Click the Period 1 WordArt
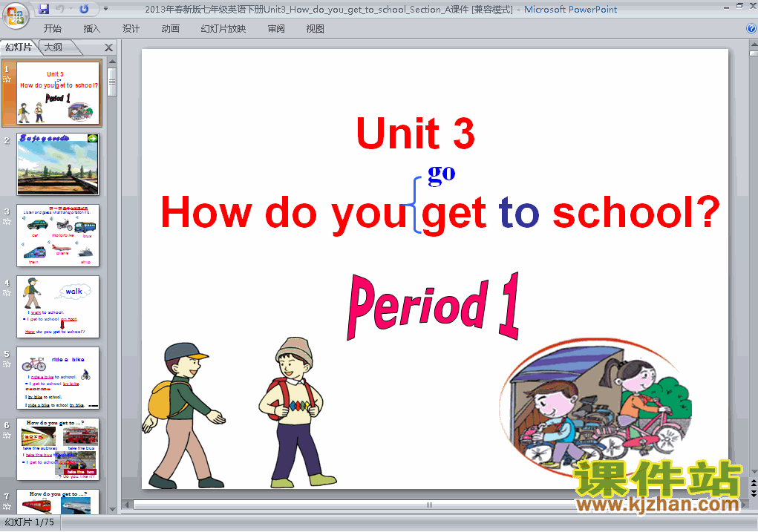Image resolution: width=758 pixels, height=532 pixels. [x=434, y=306]
